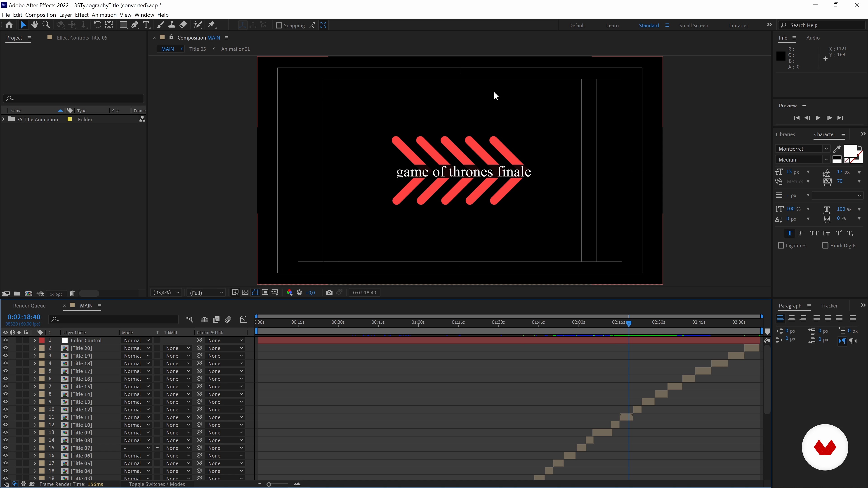Toggle visibility of Title 15 layer

pyautogui.click(x=5, y=386)
